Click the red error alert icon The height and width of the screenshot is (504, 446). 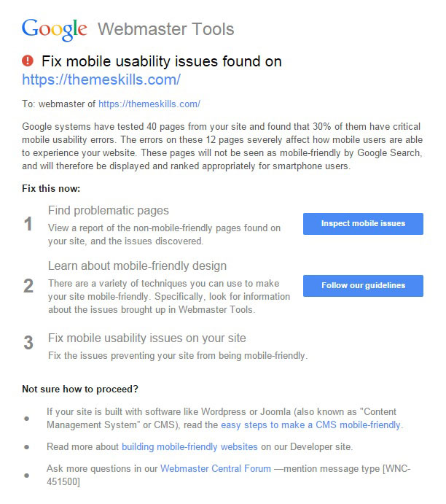(x=28, y=61)
